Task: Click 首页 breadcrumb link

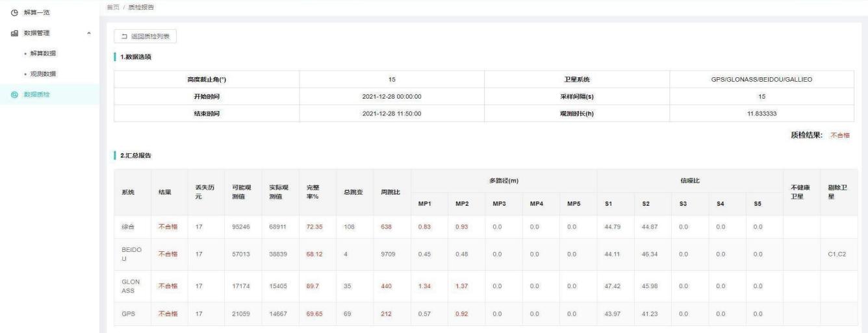Action: [x=112, y=6]
